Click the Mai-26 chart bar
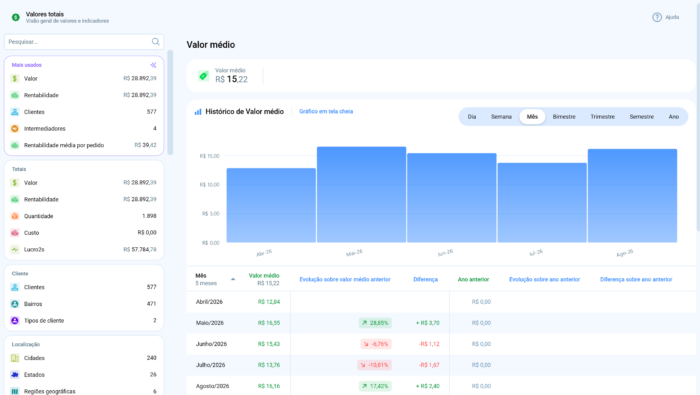Image resolution: width=700 pixels, height=395 pixels. (x=362, y=195)
